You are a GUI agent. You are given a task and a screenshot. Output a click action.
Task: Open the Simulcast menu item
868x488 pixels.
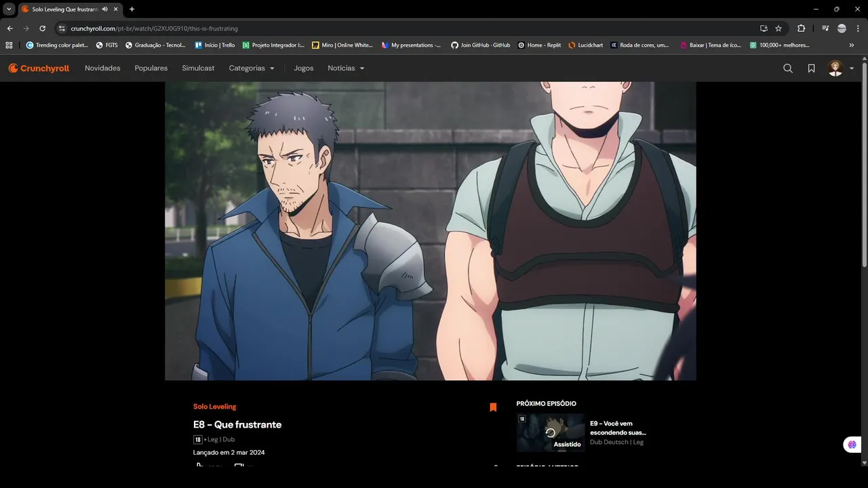pos(198,68)
